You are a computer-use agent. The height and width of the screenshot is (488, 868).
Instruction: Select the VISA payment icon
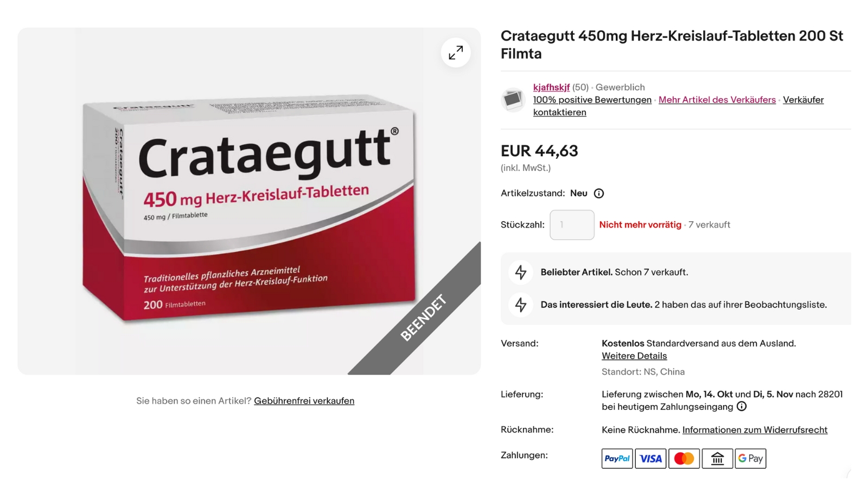650,459
